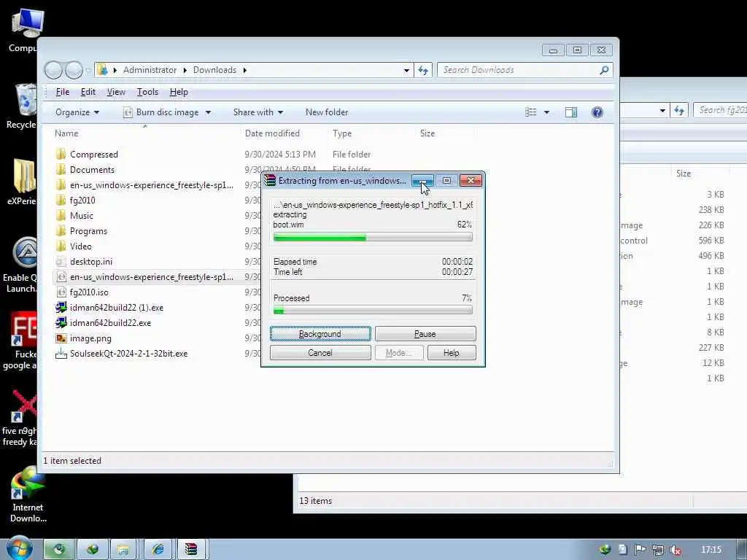Click the boot.wim extraction progress bar
Viewport: 747px width, 560px height.
[373, 237]
